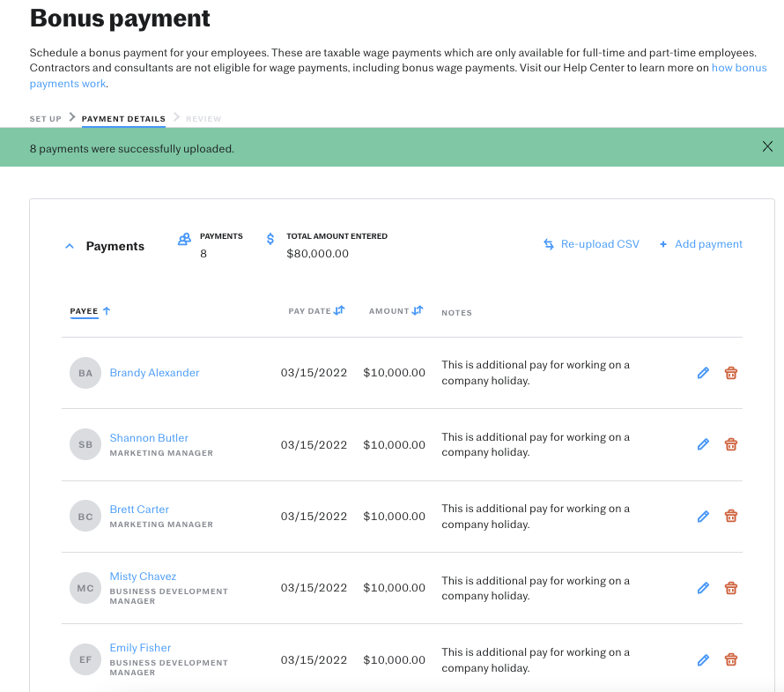
Task: Edit Shannon Butler's payment with pencil icon
Action: (703, 444)
